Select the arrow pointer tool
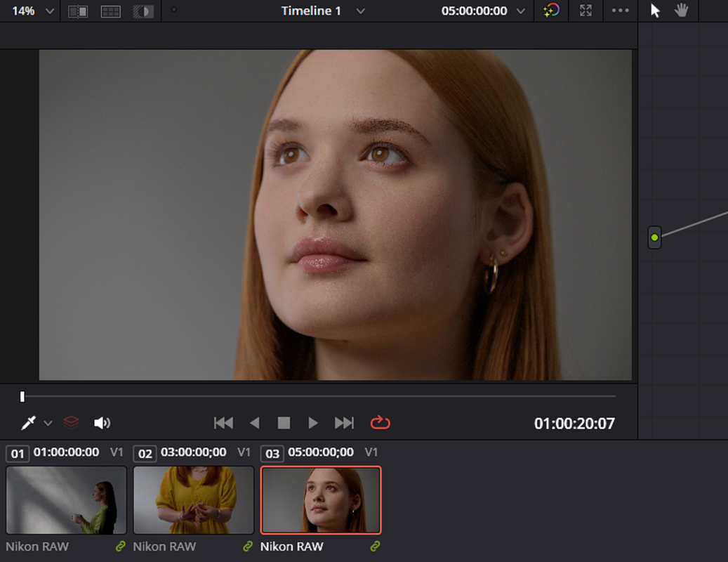Viewport: 728px width, 562px height. (x=655, y=11)
